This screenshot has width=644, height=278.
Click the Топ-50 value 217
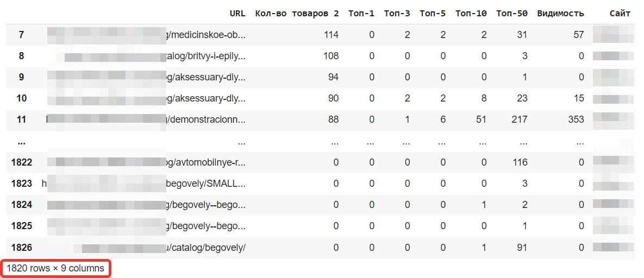[x=520, y=119]
